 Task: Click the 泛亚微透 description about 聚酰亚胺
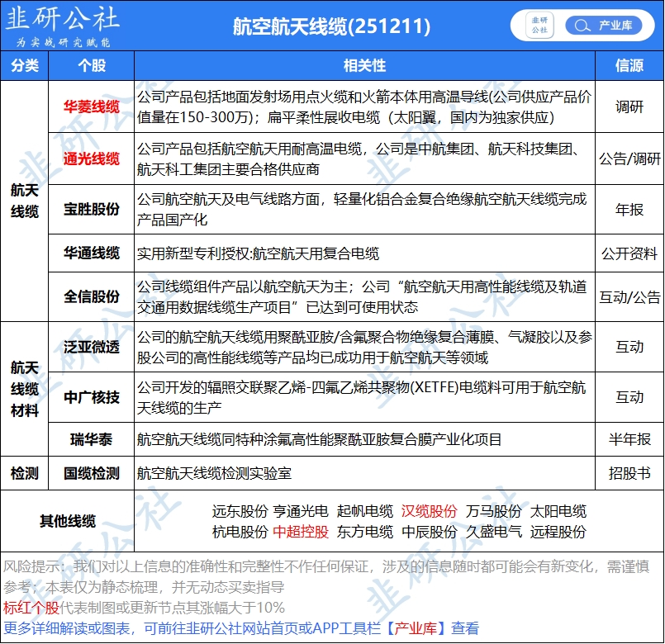tap(364, 348)
